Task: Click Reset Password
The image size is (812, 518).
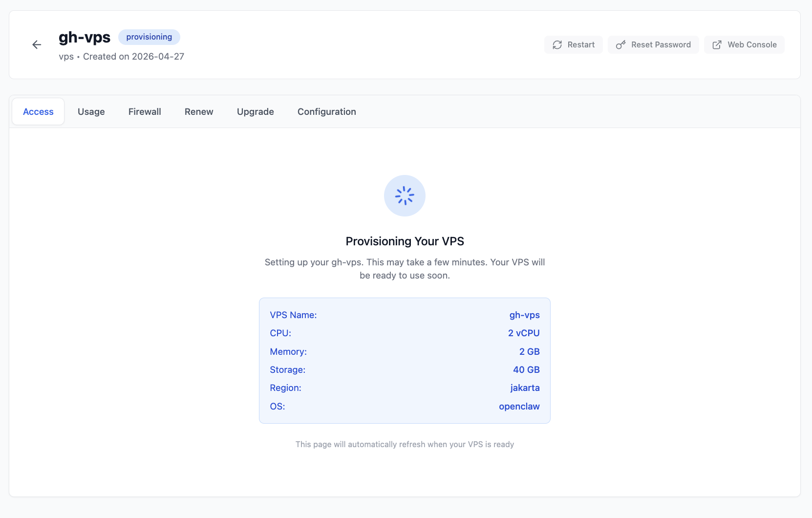Action: (x=653, y=44)
